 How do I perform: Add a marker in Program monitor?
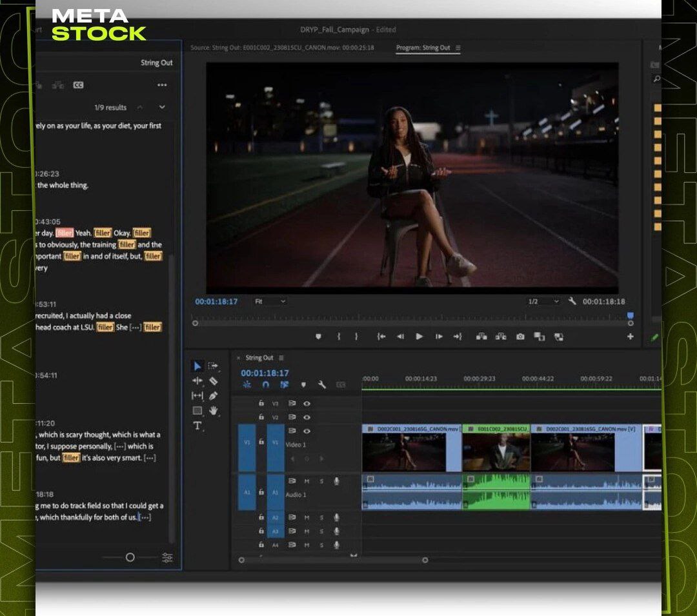pyautogui.click(x=318, y=337)
